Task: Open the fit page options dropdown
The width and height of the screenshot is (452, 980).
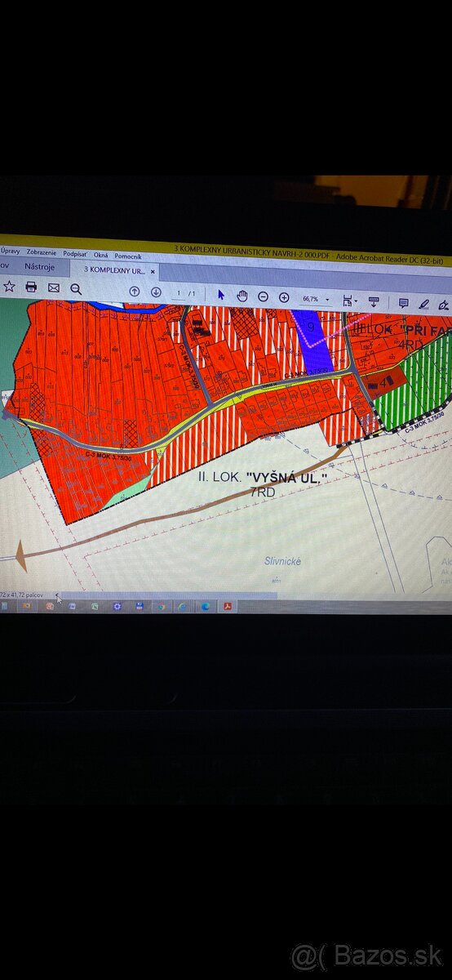Action: 349,301
